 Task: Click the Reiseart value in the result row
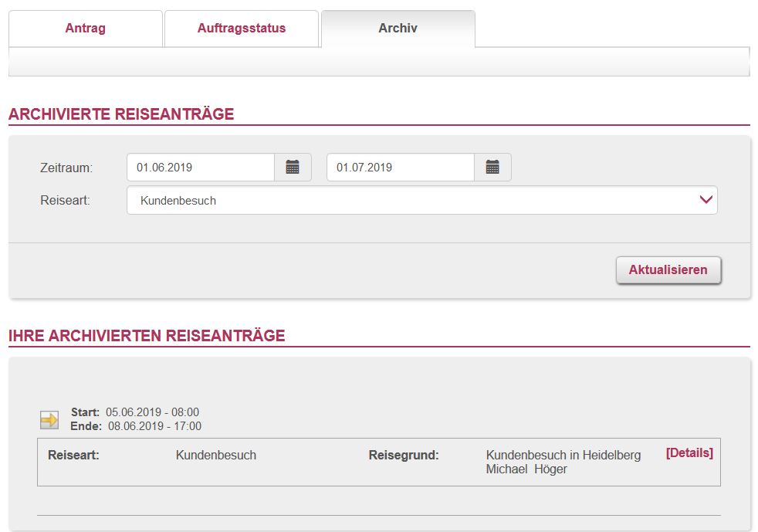pyautogui.click(x=216, y=455)
